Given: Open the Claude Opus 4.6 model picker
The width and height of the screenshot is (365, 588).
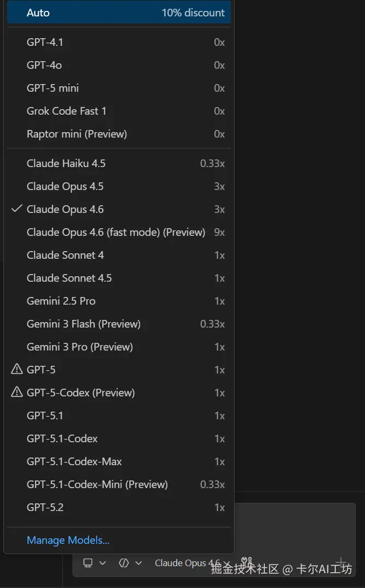Looking at the screenshot, I should (x=188, y=563).
